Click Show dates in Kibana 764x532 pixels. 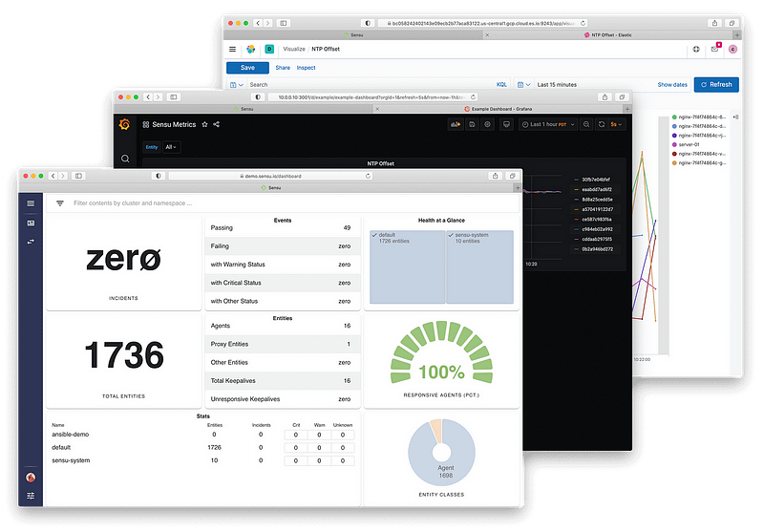[x=672, y=85]
